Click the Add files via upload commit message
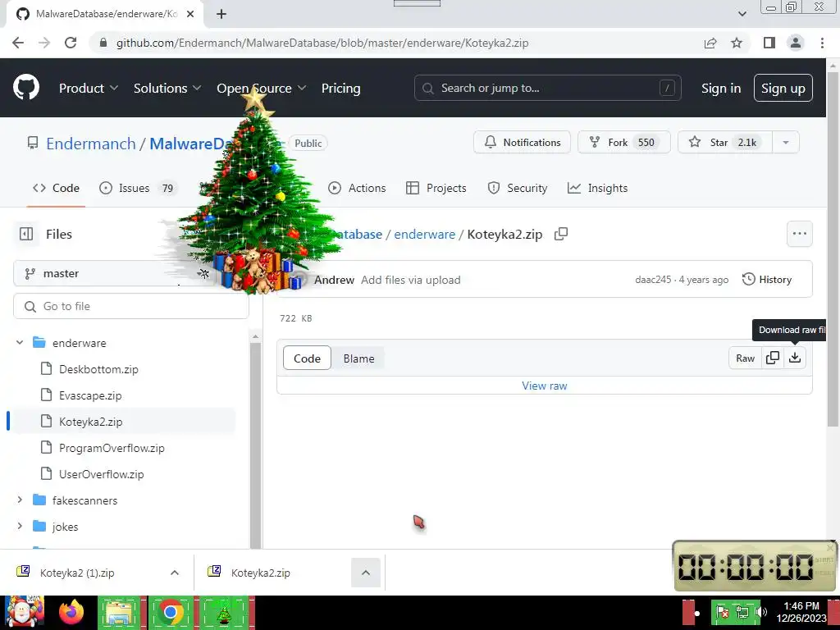The width and height of the screenshot is (840, 630). coord(410,280)
